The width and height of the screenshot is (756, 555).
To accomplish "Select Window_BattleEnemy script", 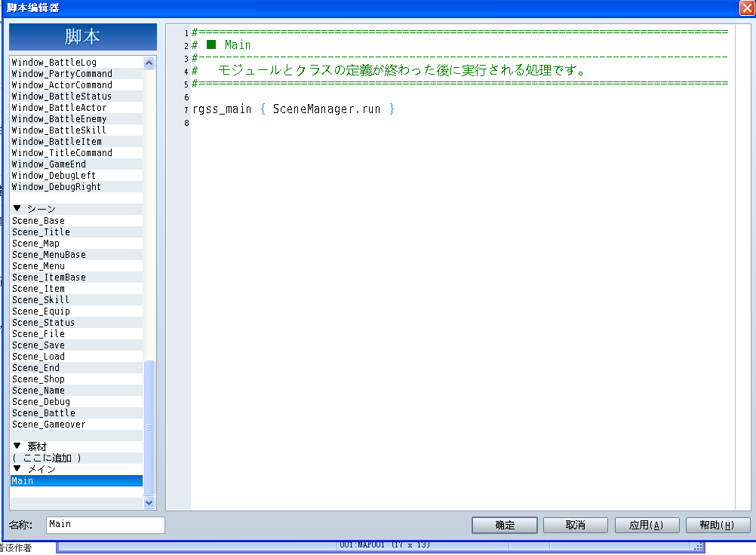I will 76,119.
